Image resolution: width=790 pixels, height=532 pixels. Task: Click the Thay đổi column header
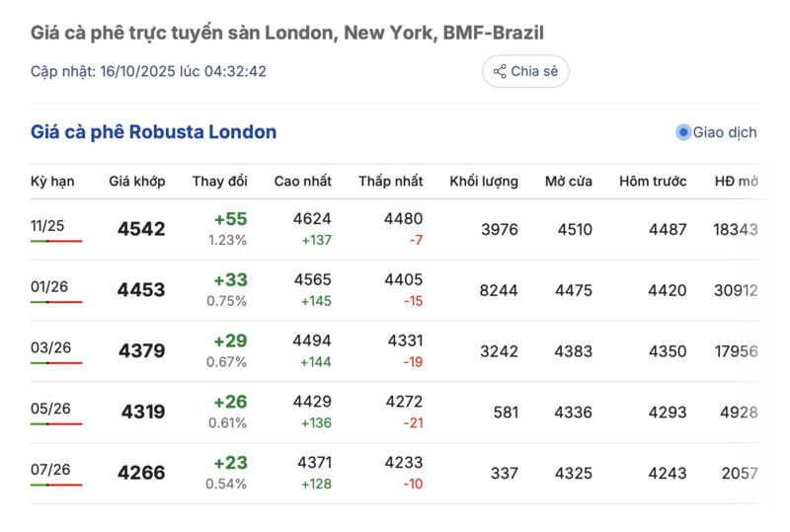(219, 182)
